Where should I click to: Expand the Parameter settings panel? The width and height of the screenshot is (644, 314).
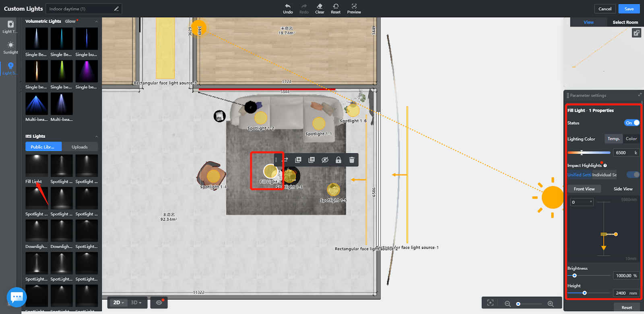[x=640, y=95]
